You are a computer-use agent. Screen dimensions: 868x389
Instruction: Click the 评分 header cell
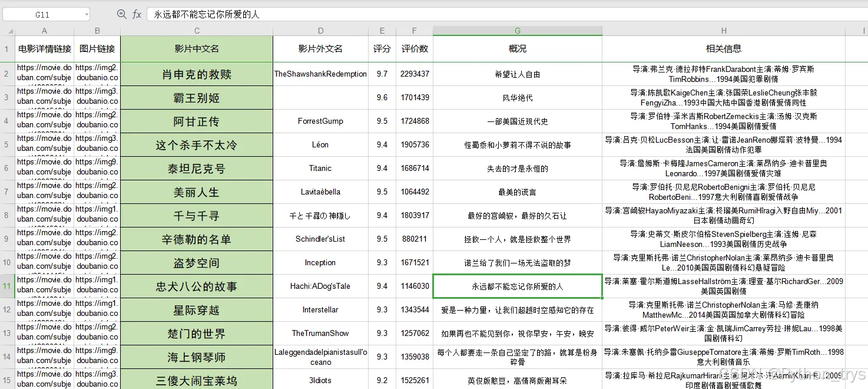click(x=382, y=49)
